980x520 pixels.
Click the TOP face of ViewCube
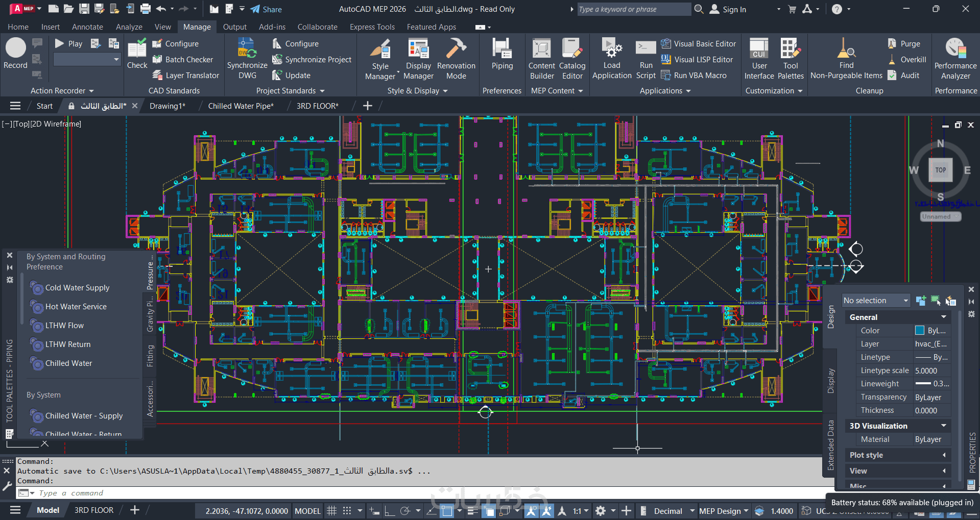pyautogui.click(x=940, y=170)
